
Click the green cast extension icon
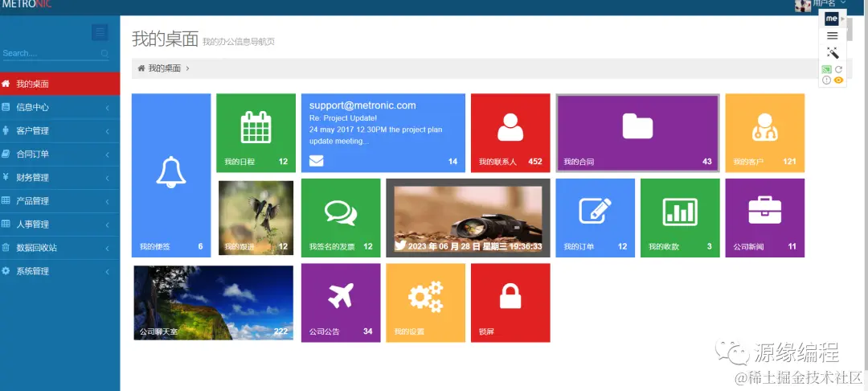click(x=826, y=69)
